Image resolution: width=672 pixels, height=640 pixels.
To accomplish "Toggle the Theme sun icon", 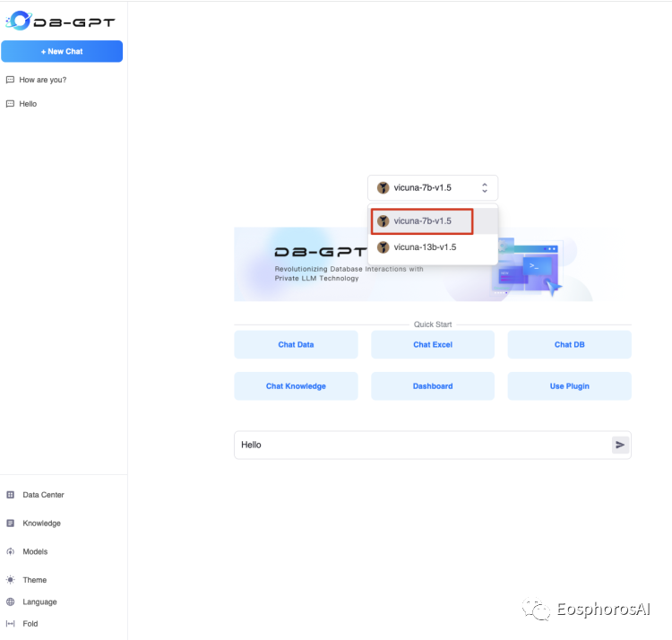I will tap(11, 580).
